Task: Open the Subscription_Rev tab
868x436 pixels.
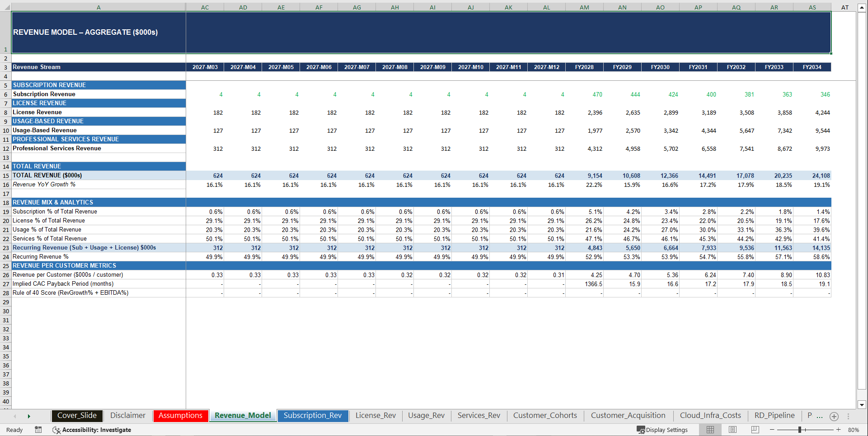Action: [x=313, y=416]
